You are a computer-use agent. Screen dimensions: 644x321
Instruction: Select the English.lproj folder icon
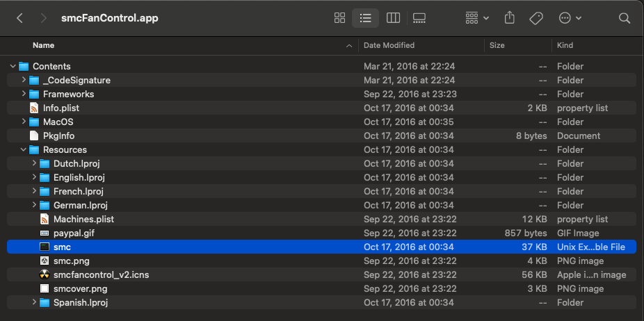[45, 178]
